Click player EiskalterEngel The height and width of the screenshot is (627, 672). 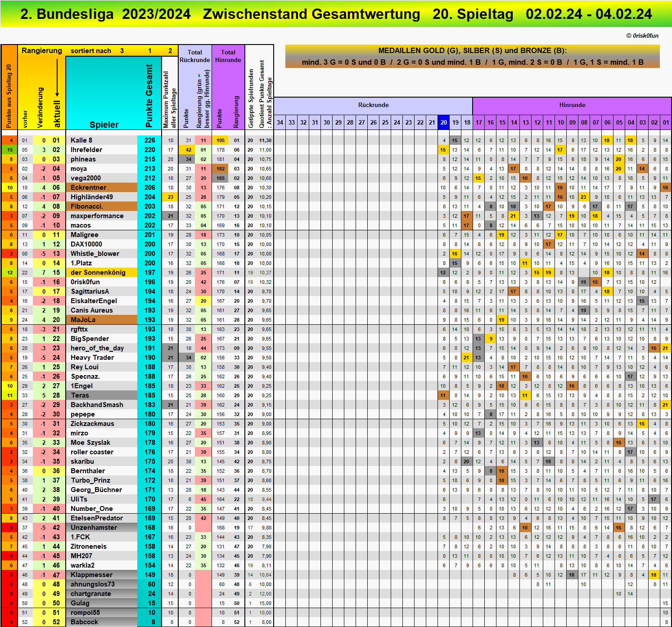(94, 301)
